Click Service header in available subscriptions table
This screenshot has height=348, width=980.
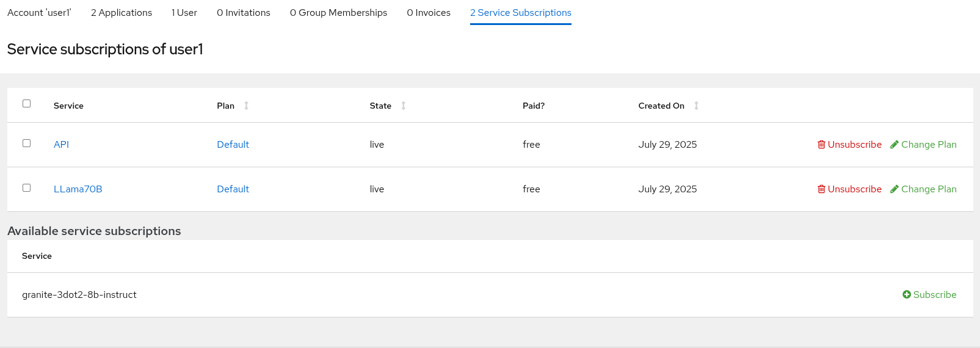(x=37, y=256)
